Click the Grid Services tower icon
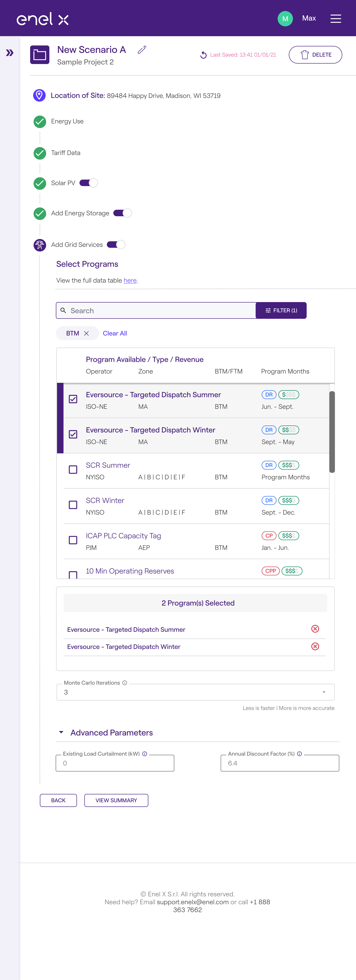Image resolution: width=356 pixels, height=980 pixels. pos(40,245)
